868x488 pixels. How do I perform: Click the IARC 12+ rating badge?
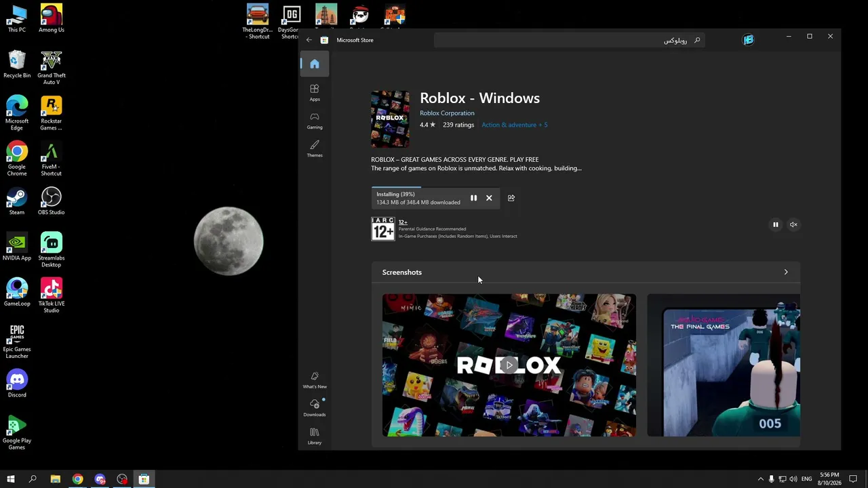[x=382, y=229]
